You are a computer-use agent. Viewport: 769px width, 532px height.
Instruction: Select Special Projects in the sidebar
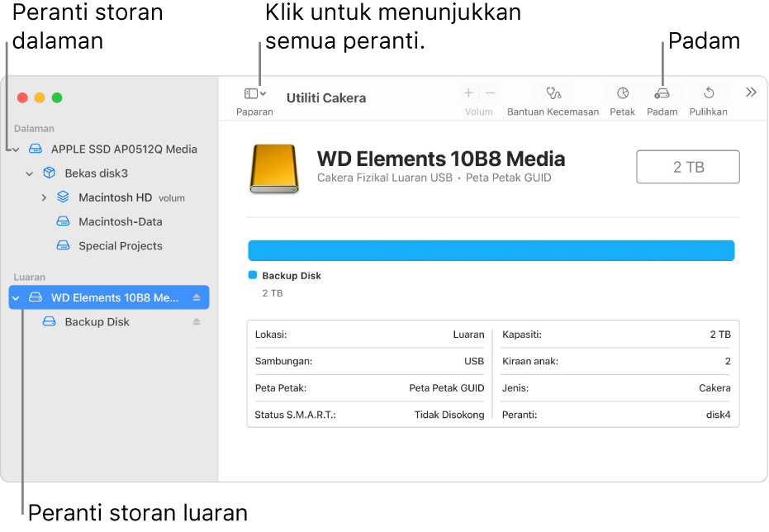120,245
